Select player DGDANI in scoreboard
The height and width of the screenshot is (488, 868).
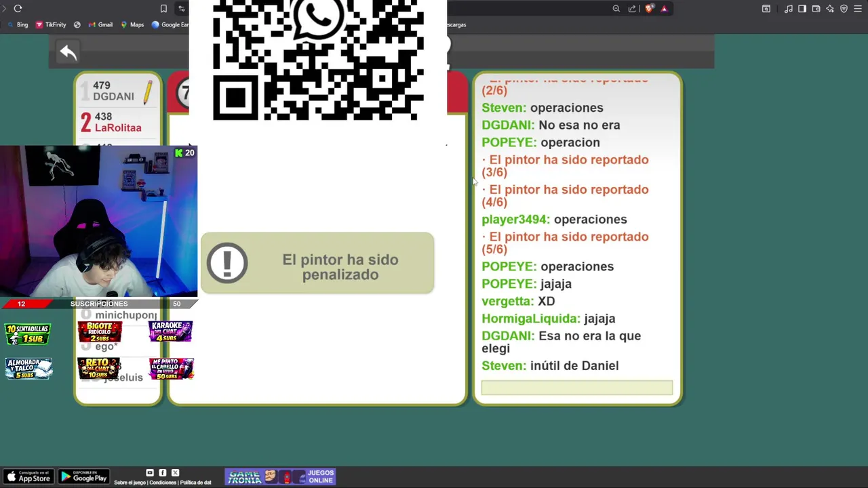pos(118,91)
